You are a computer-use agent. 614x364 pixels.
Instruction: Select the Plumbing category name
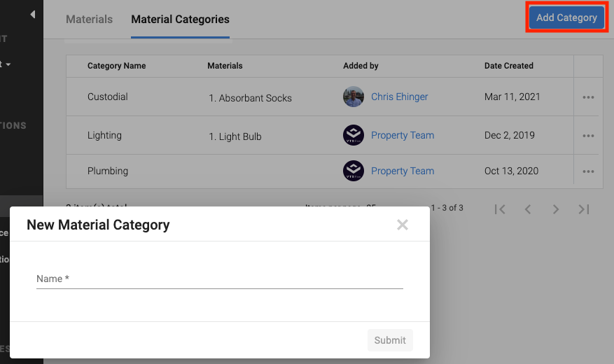[x=108, y=171]
